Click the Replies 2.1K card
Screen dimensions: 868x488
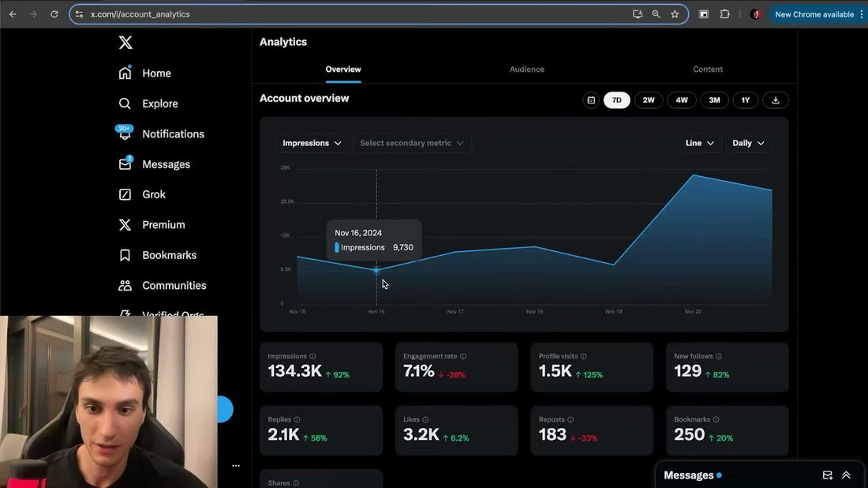tap(321, 430)
